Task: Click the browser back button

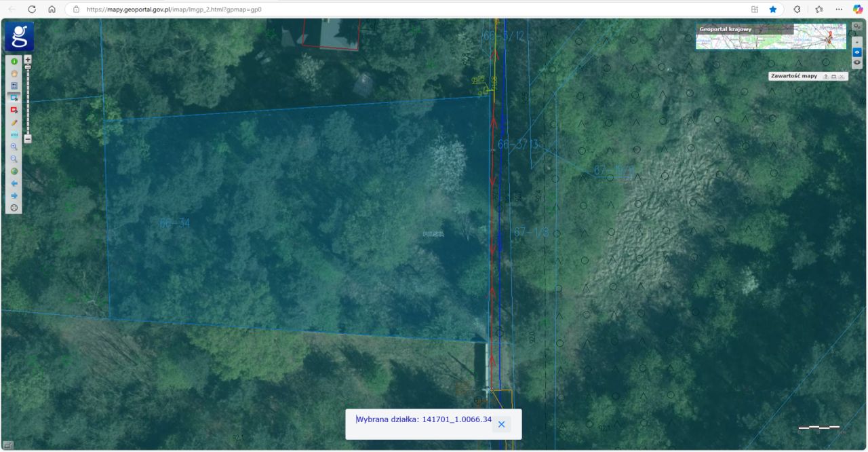Action: click(x=12, y=10)
